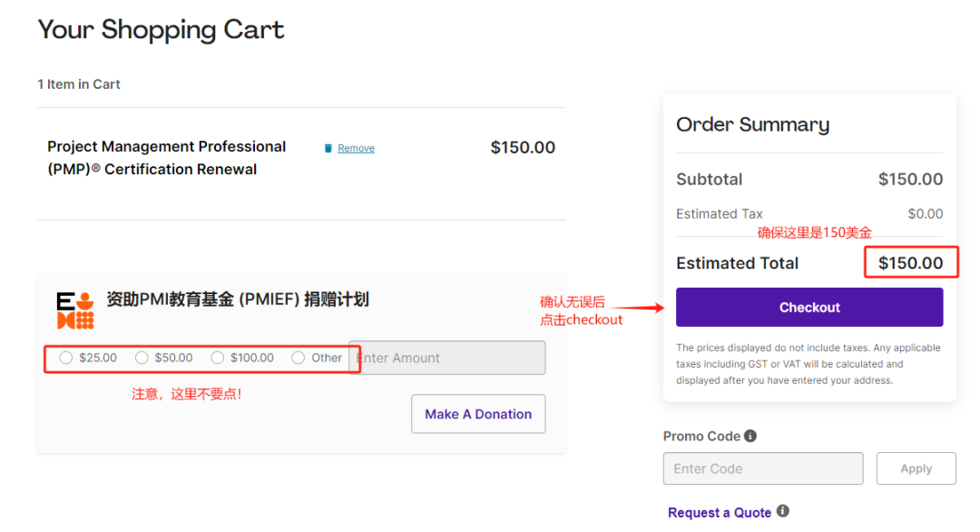Viewport: 980px width, 532px height.
Task: Click the Your Shopping Cart page title
Action: click(x=161, y=29)
